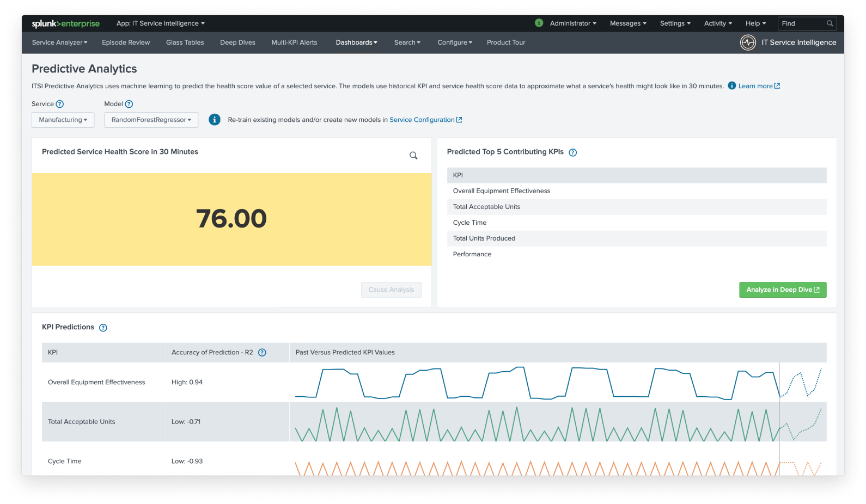The width and height of the screenshot is (866, 504).
Task: Click the Past Versus Predicted KPI Values header
Action: click(345, 353)
